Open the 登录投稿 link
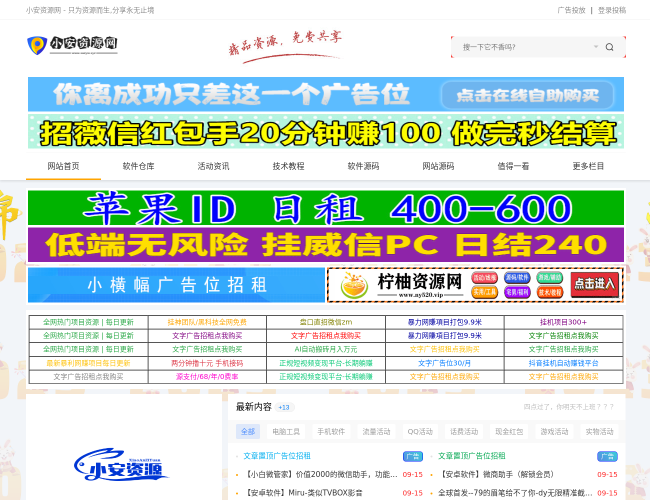650x500 pixels. click(x=612, y=10)
